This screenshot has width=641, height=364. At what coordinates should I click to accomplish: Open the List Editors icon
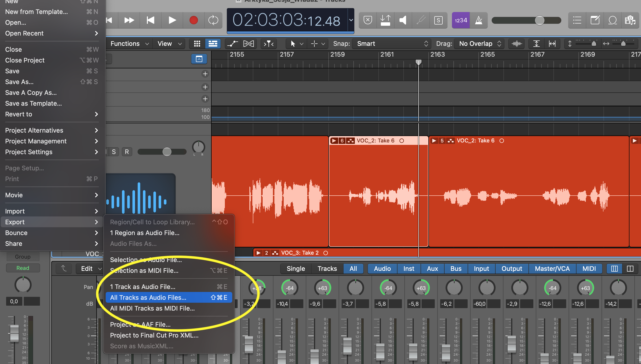tap(577, 20)
